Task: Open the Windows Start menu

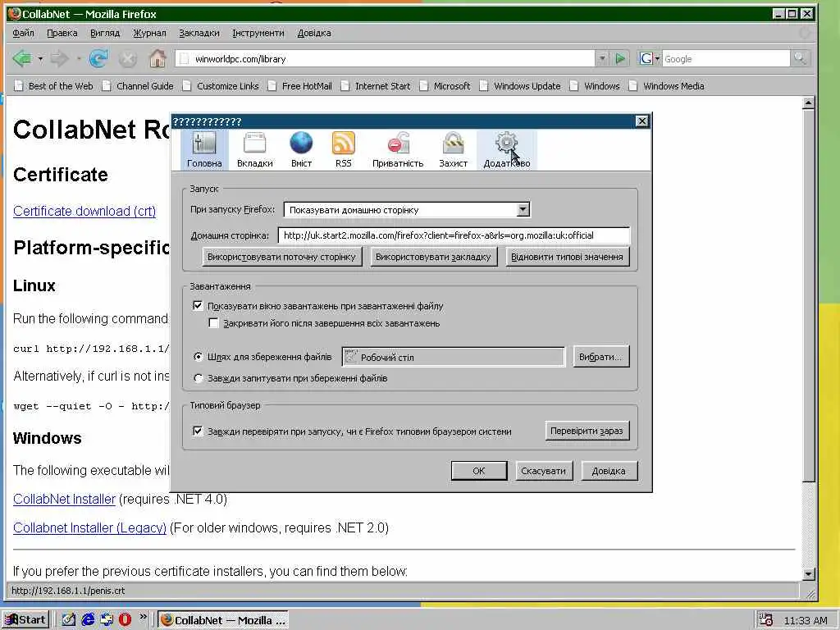Action: 25,620
